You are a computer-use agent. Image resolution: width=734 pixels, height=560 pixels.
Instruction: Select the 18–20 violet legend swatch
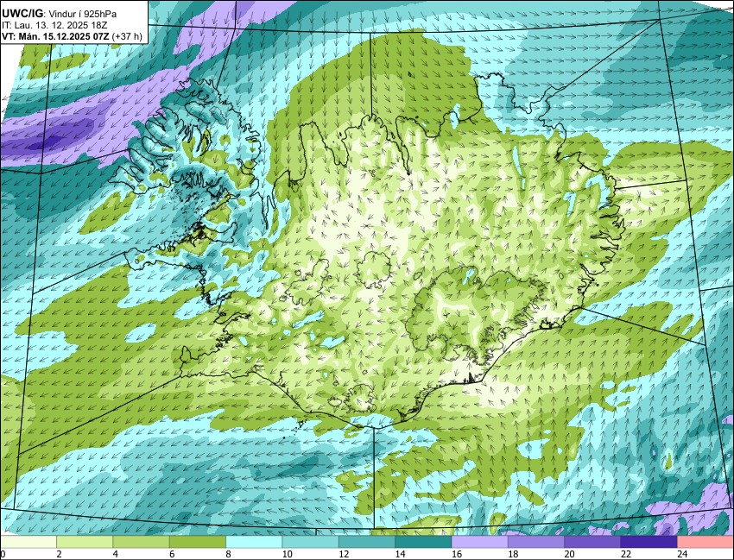point(536,542)
